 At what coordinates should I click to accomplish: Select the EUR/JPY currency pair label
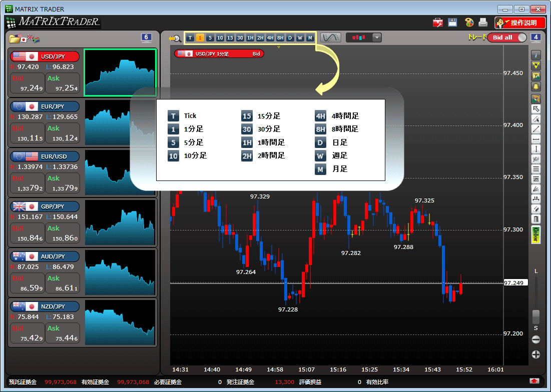pos(45,106)
